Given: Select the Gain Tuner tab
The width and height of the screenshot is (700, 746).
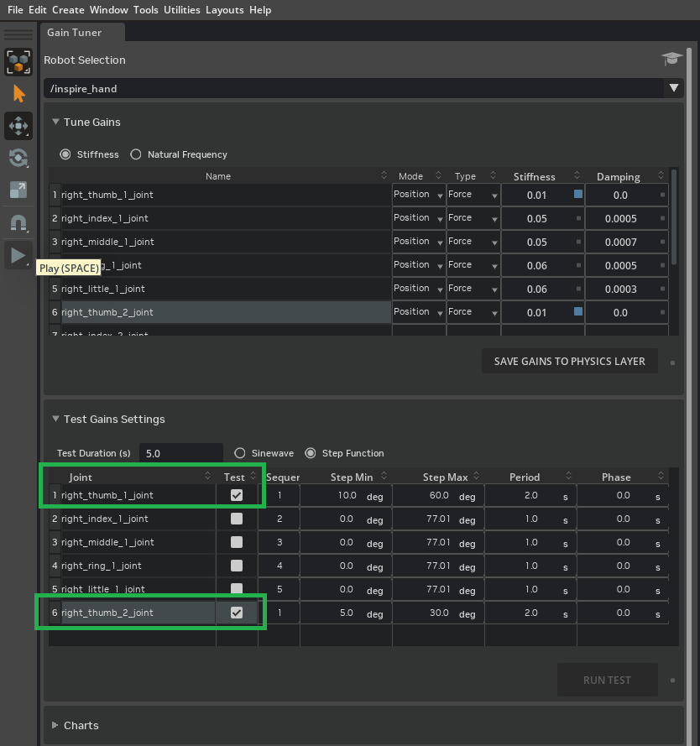Looking at the screenshot, I should pyautogui.click(x=75, y=32).
